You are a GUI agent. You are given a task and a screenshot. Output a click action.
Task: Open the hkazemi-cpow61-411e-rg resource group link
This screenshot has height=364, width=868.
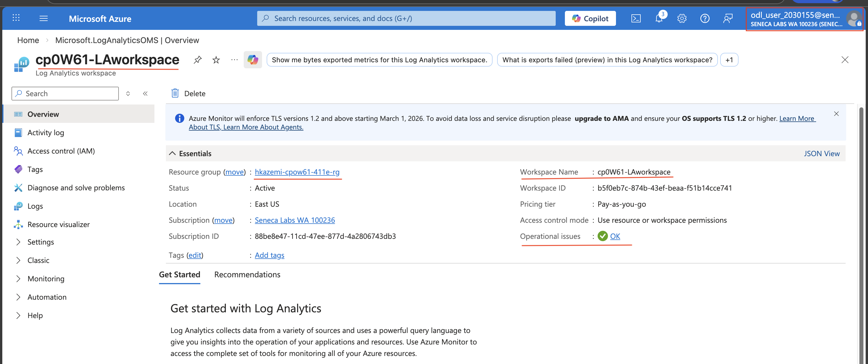[297, 172]
